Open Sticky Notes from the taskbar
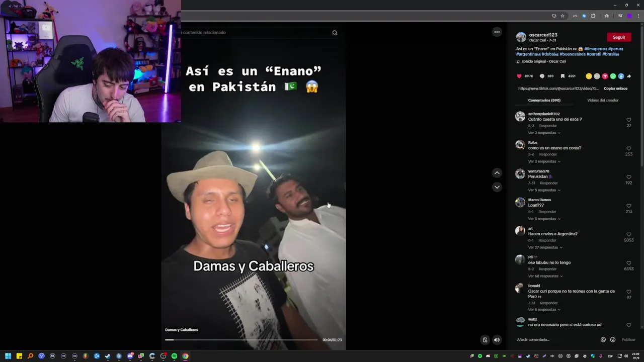The image size is (644, 362). pyautogui.click(x=19, y=356)
